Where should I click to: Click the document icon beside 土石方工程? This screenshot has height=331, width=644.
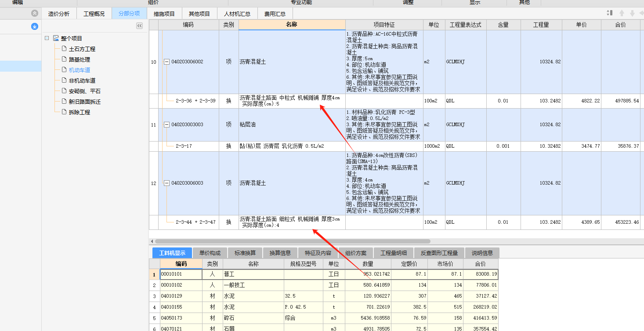pyautogui.click(x=64, y=49)
